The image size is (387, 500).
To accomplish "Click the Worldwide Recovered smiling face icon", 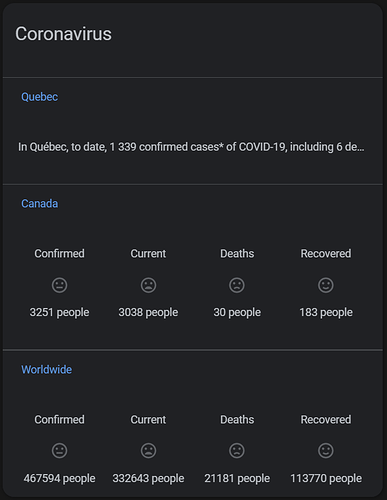I will tap(326, 451).
